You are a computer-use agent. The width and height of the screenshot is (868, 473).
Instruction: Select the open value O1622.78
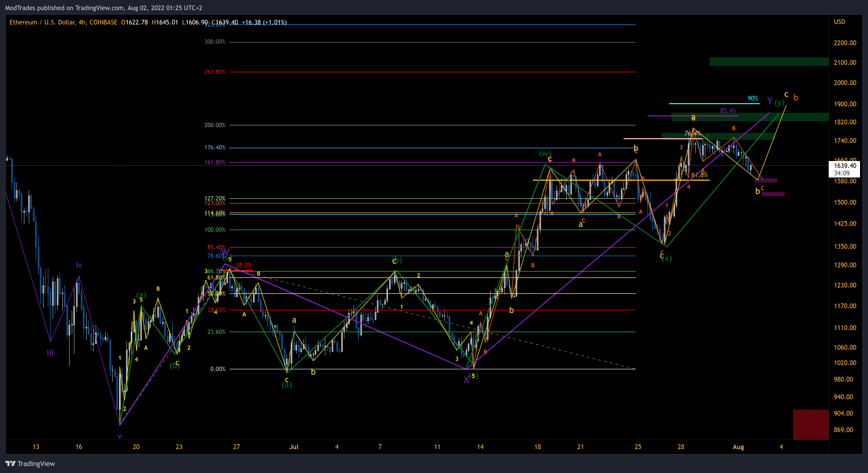(134, 22)
